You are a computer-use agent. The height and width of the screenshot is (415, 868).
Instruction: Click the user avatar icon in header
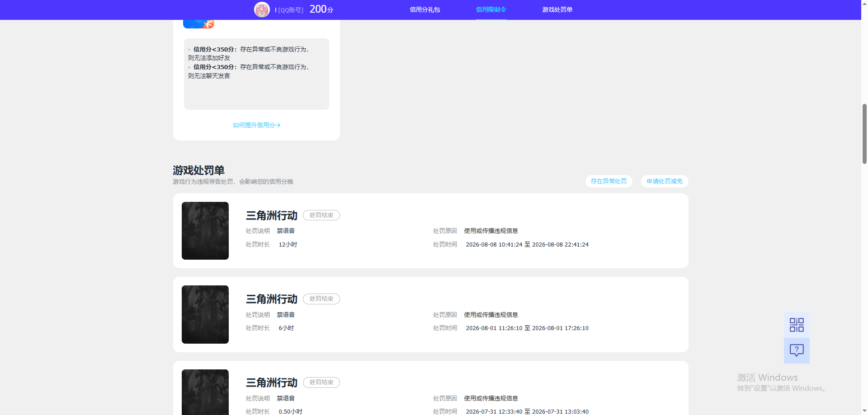(262, 9)
